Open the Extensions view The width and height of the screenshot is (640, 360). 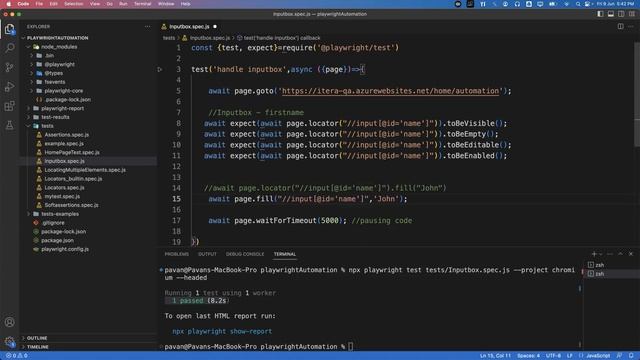coord(9,106)
